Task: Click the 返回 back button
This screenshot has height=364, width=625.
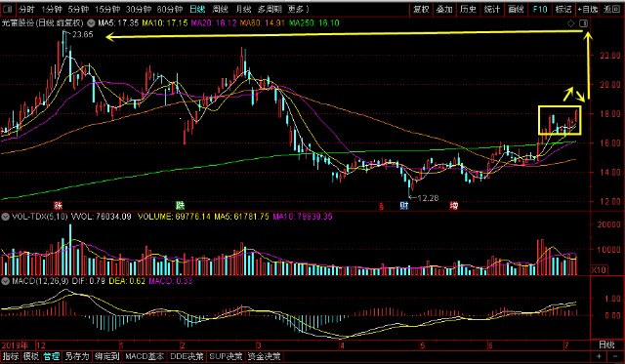Action: [611, 9]
